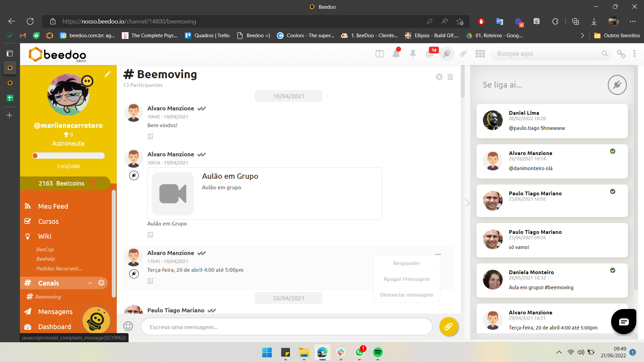This screenshot has width=644, height=362.
Task: Toggle the split view icon in the toolbar
Action: [379, 54]
